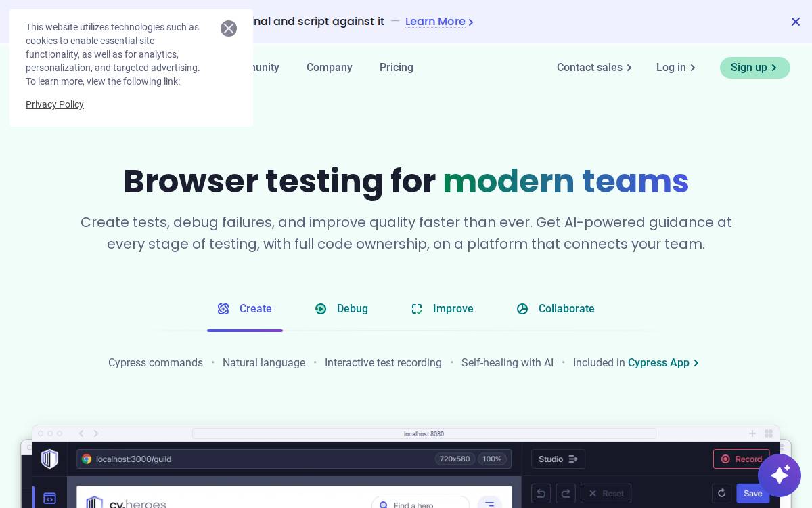Click the Sign up button
812x508 pixels.
[x=755, y=68]
